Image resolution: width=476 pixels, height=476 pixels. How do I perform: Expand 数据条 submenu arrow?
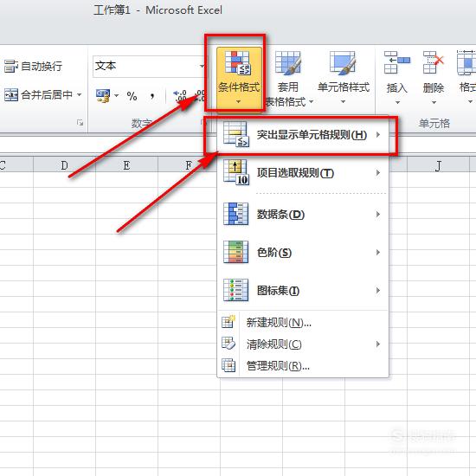(378, 214)
